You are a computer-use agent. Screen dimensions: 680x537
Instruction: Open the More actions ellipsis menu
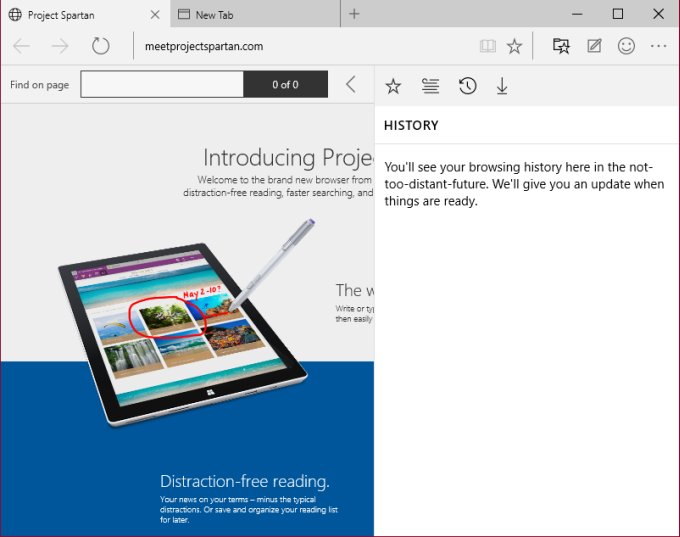(658, 46)
